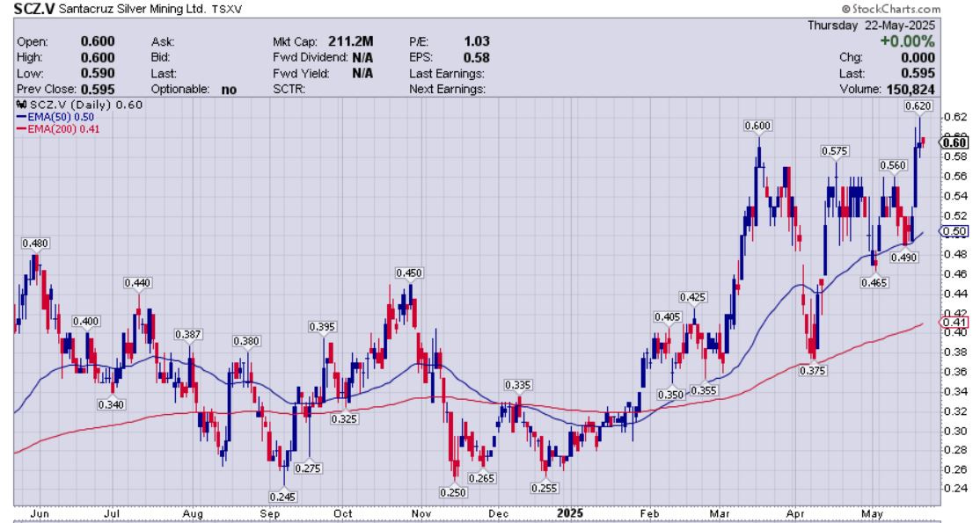Click the 0.375 April low label
The image size is (980, 523).
813,371
